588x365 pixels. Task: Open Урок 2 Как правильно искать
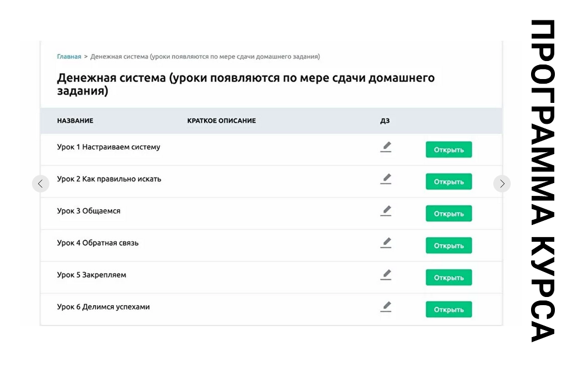pyautogui.click(x=449, y=182)
